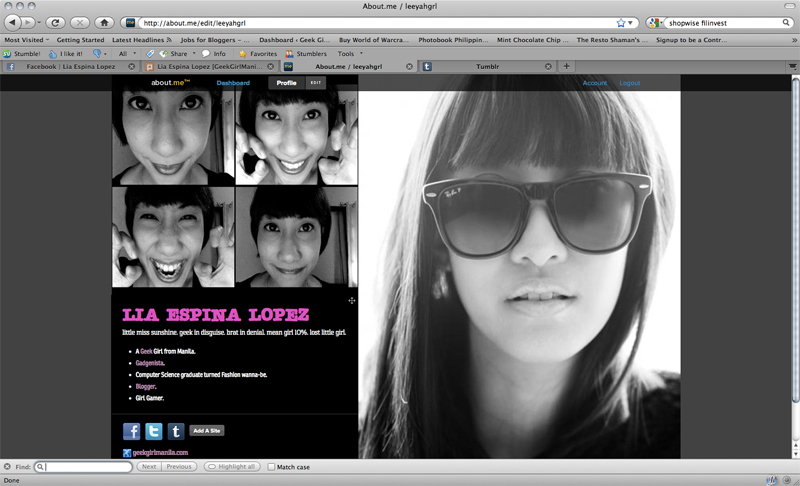Open the Most Visited bookmarks dropdown
The height and width of the screenshot is (486, 800).
[x=27, y=40]
